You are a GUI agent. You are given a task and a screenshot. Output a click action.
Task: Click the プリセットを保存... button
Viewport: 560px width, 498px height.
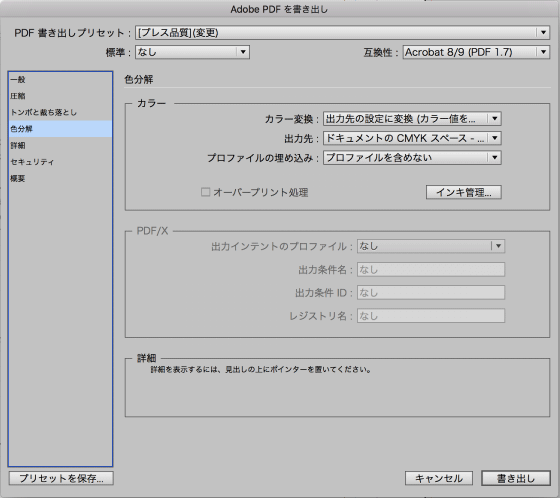coord(61,478)
